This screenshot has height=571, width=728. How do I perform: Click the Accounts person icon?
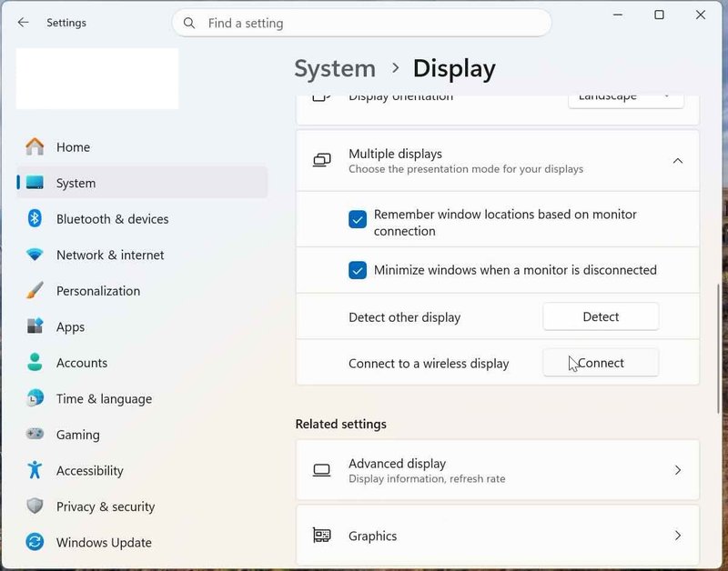click(35, 362)
